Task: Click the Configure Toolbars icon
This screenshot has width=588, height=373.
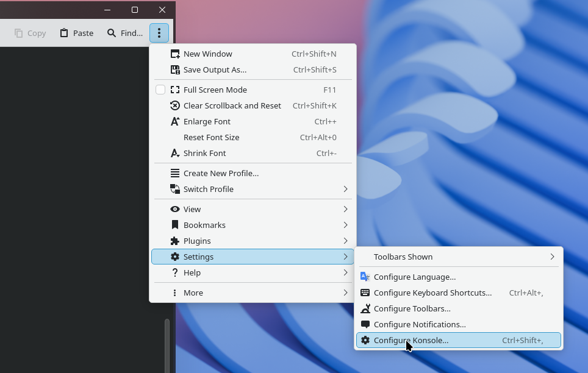Action: (365, 308)
